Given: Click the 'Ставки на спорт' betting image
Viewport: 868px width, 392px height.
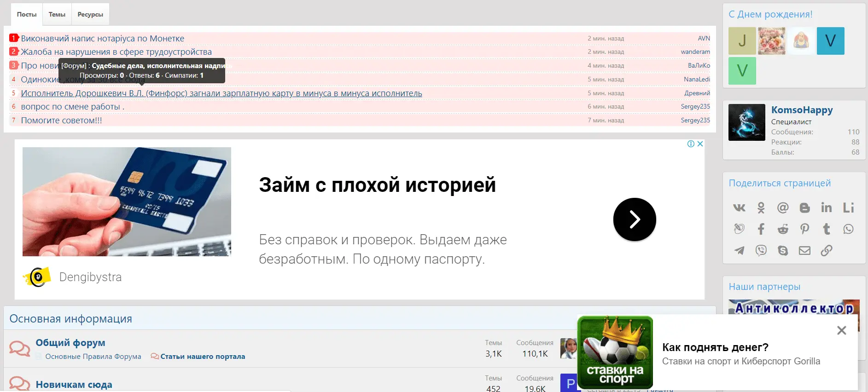Looking at the screenshot, I should point(615,352).
